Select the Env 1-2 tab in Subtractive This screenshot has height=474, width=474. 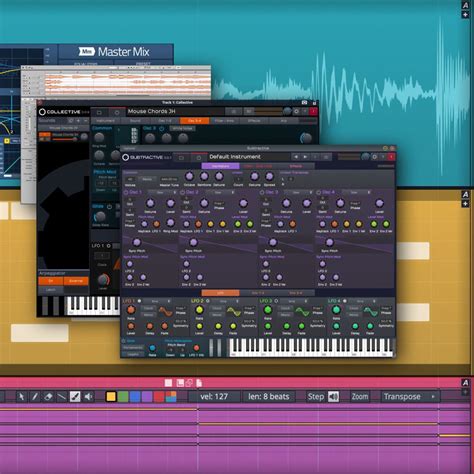coord(258,293)
